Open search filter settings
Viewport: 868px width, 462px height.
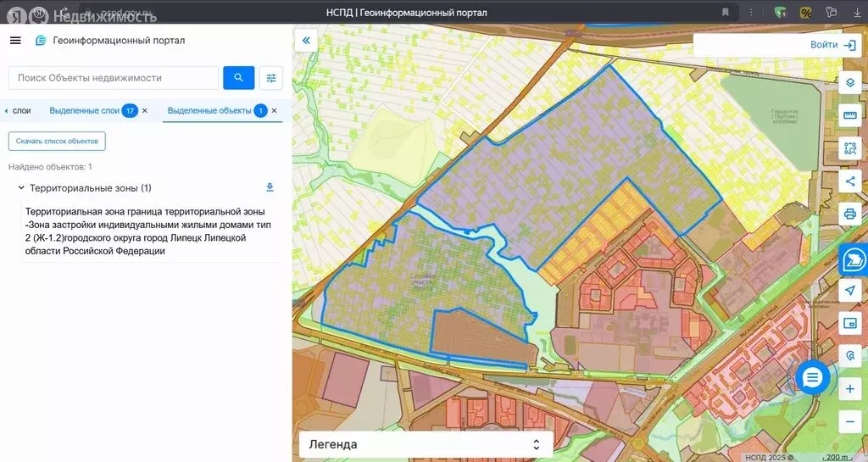(271, 78)
